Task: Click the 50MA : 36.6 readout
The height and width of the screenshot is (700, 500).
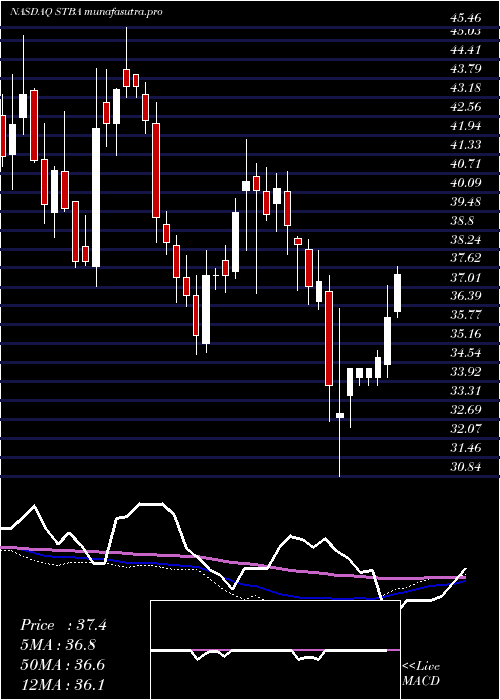Action: 62,665
